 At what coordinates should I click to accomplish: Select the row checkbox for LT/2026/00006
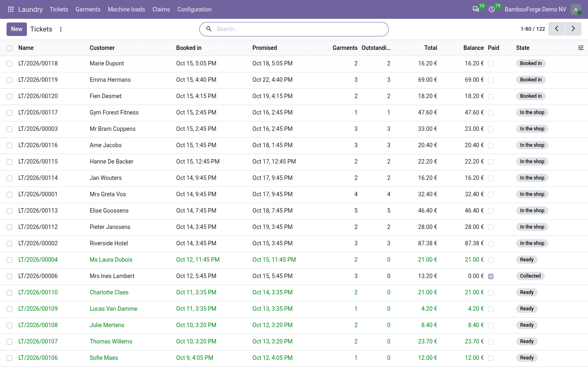9,276
